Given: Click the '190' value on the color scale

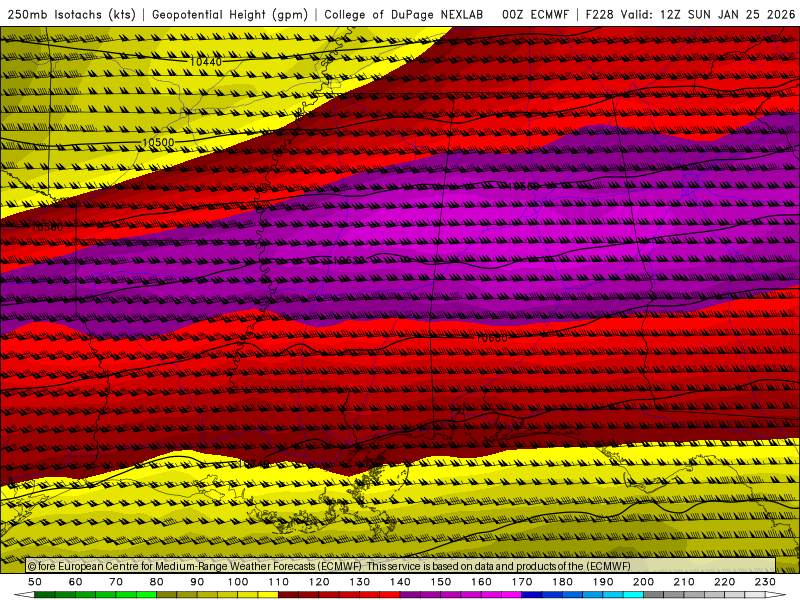Looking at the screenshot, I should pyautogui.click(x=603, y=582).
